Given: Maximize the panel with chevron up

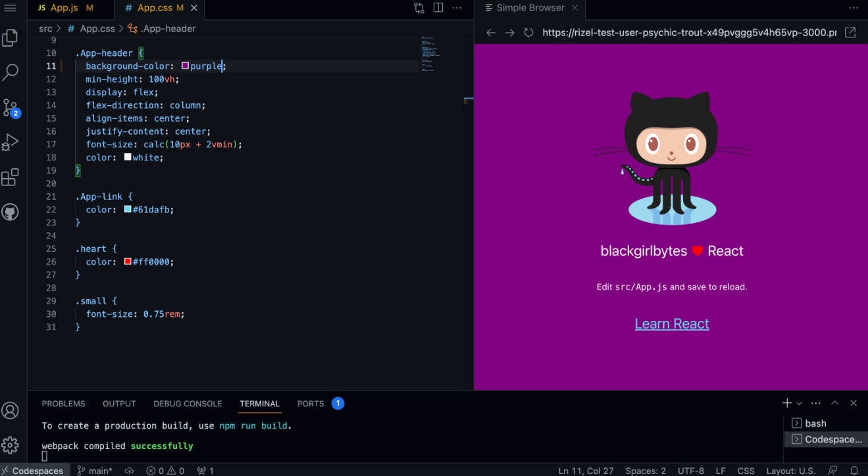Looking at the screenshot, I should point(834,403).
